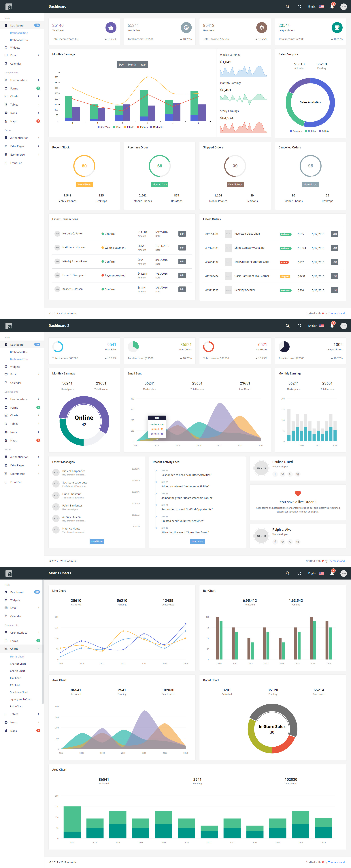Screen dimensions: 351x868
Task: Click the Desktops legend swatch under Sales Analytics
Action: [291, 131]
